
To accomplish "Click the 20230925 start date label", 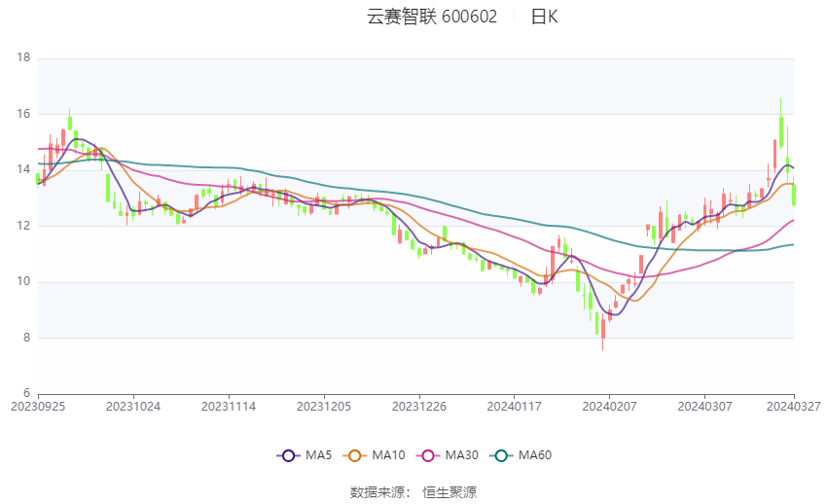I will pos(38,407).
